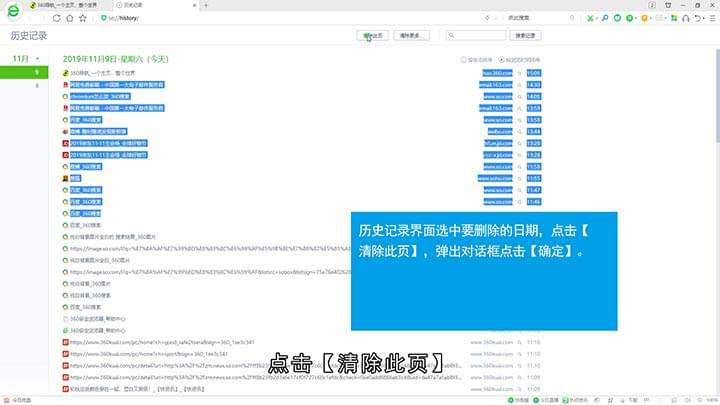Click the 11:55 time in the www.sohu.com row

coord(534,178)
